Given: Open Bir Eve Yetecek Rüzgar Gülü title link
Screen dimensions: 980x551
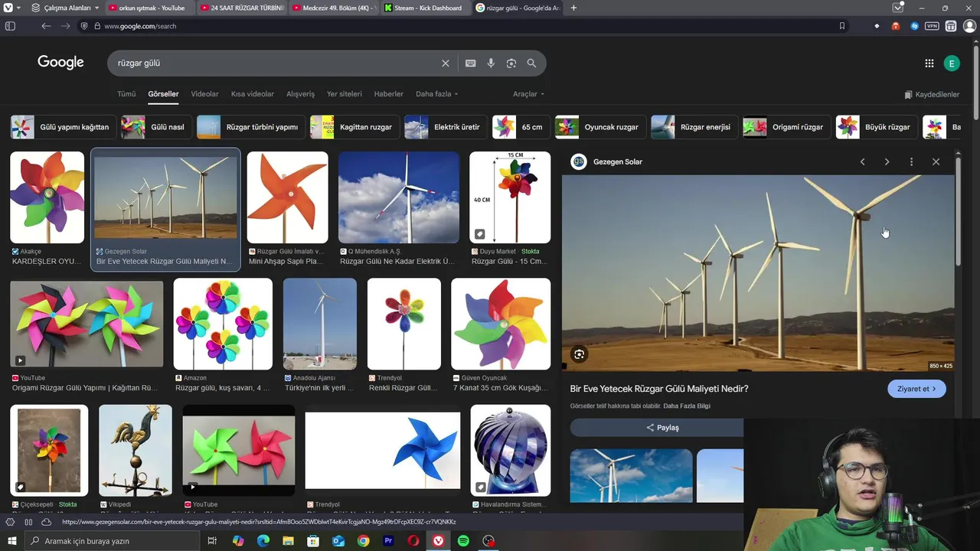Looking at the screenshot, I should click(659, 389).
